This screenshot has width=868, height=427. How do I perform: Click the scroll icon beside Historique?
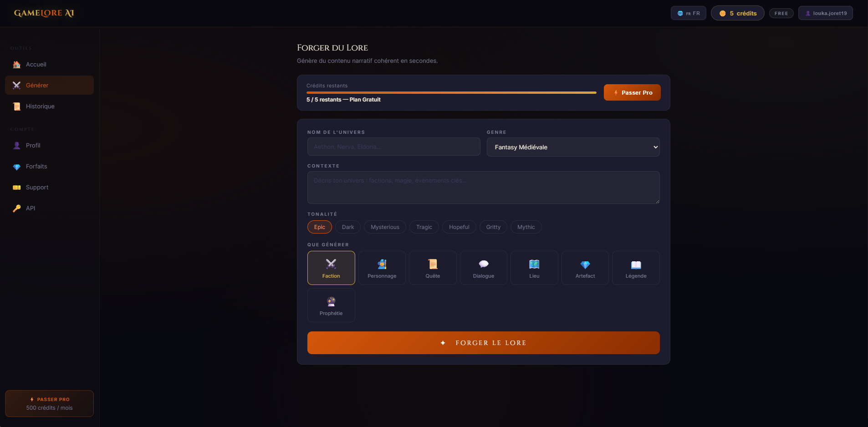[17, 107]
